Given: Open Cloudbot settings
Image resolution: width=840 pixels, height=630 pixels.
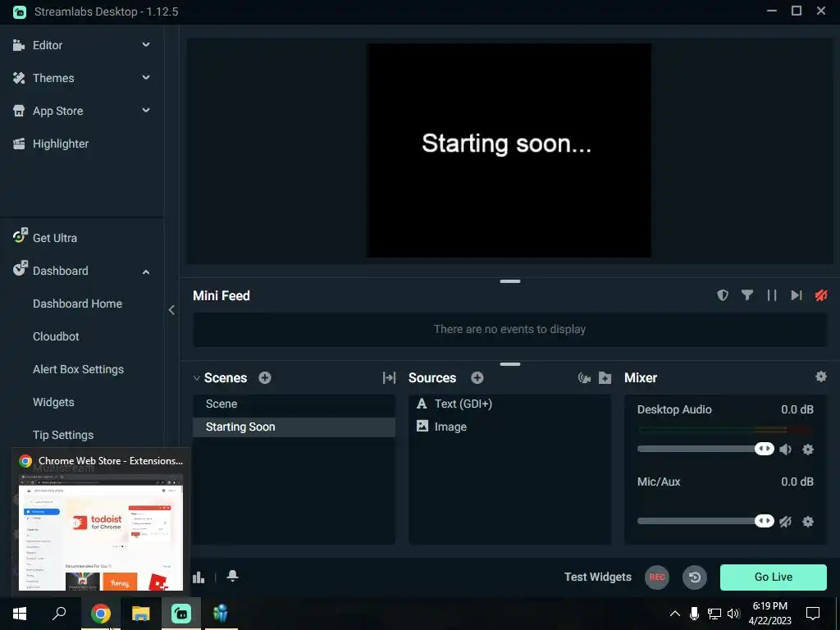Looking at the screenshot, I should pos(56,336).
